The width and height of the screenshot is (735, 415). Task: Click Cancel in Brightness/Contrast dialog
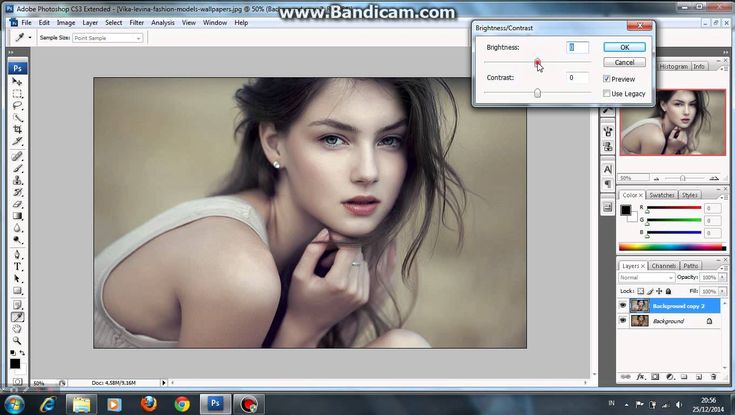click(x=624, y=62)
